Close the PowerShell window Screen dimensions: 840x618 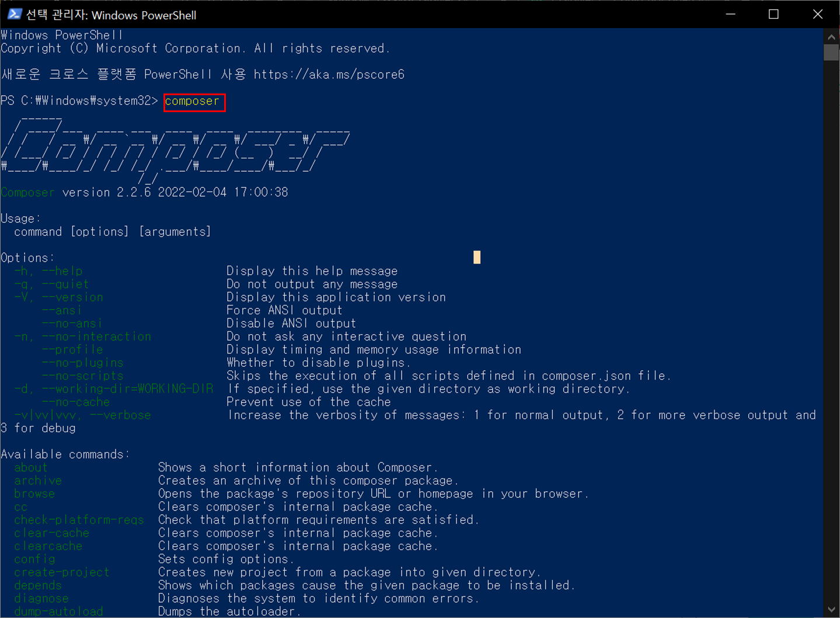[818, 14]
